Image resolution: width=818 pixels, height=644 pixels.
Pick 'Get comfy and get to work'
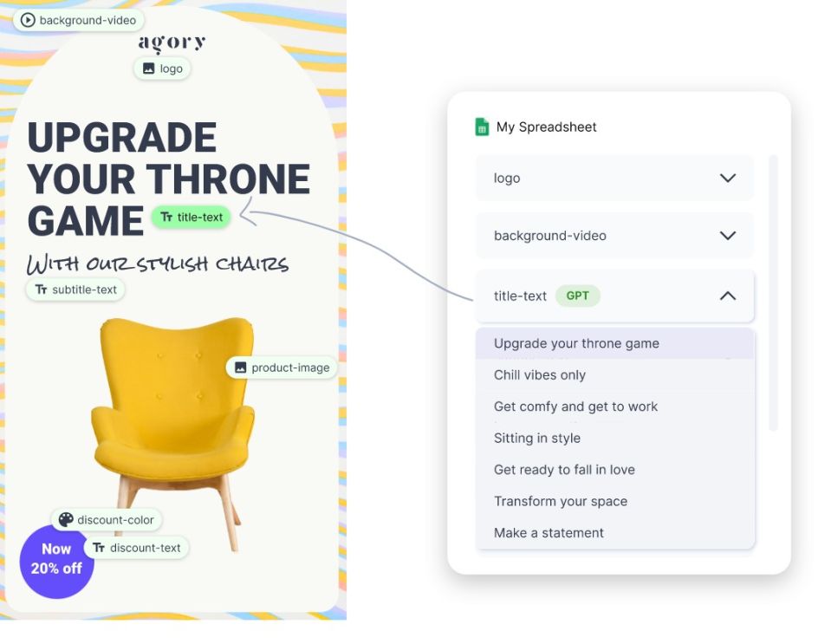[x=575, y=407]
